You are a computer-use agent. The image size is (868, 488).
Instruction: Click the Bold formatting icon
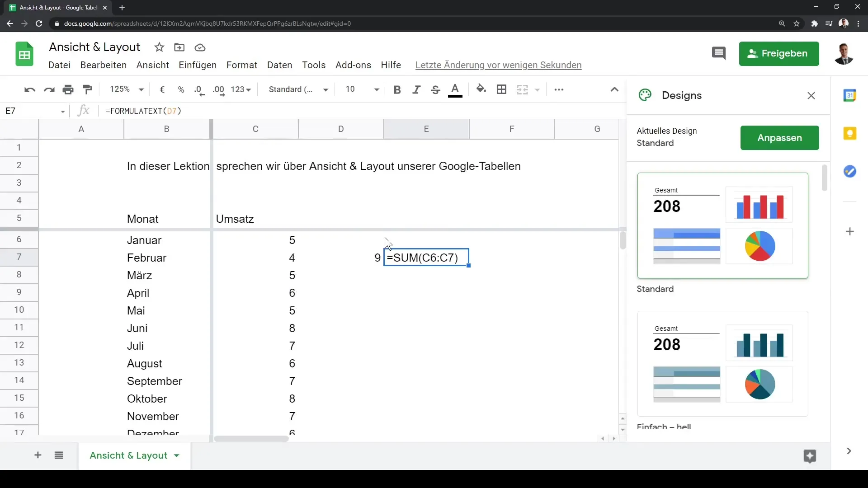pyautogui.click(x=396, y=89)
